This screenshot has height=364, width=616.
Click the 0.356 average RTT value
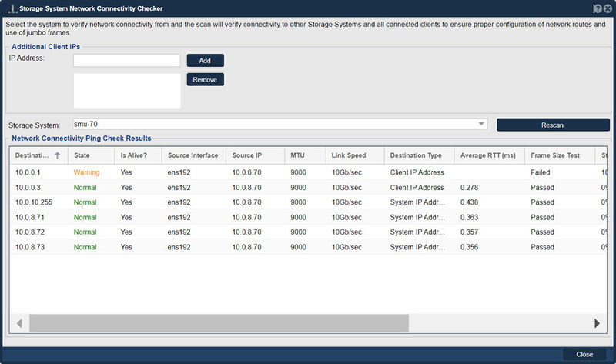(469, 247)
